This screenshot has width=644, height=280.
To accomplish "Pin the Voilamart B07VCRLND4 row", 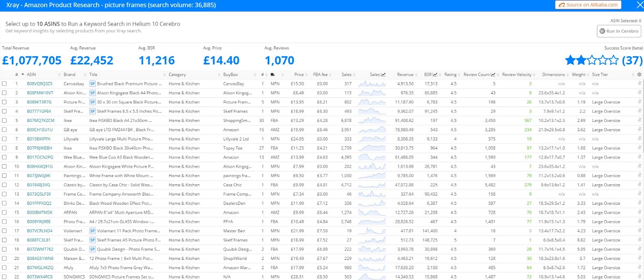I will coord(639,231).
